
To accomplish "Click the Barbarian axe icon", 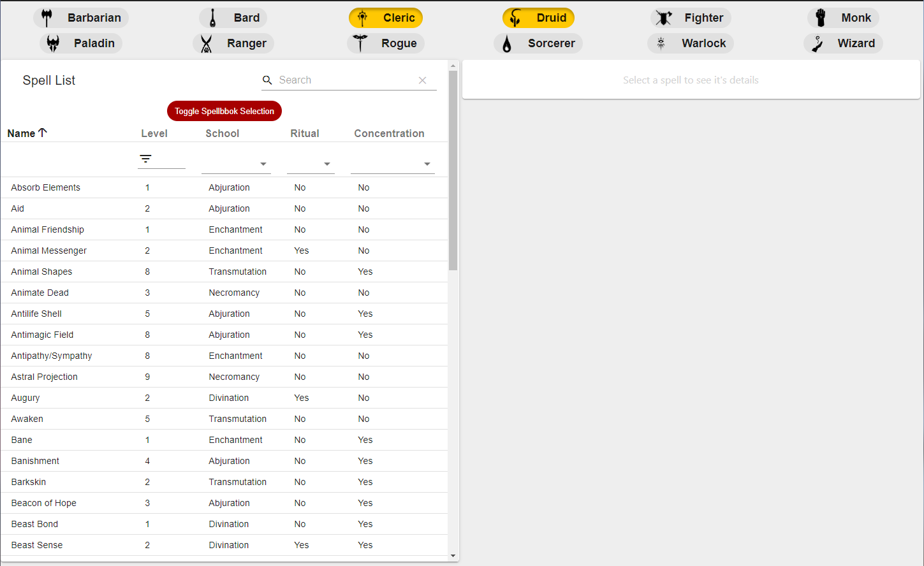I will tap(47, 18).
